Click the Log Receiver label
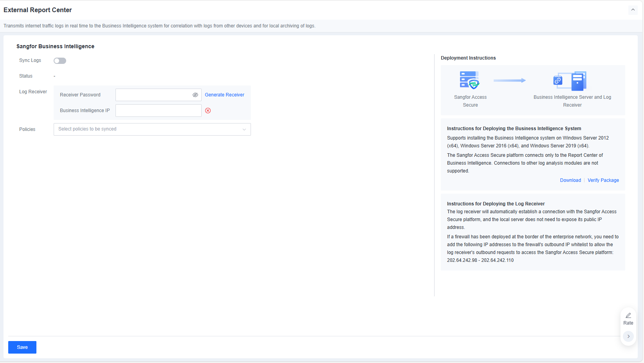Viewport: 644px width, 363px height. [x=33, y=92]
